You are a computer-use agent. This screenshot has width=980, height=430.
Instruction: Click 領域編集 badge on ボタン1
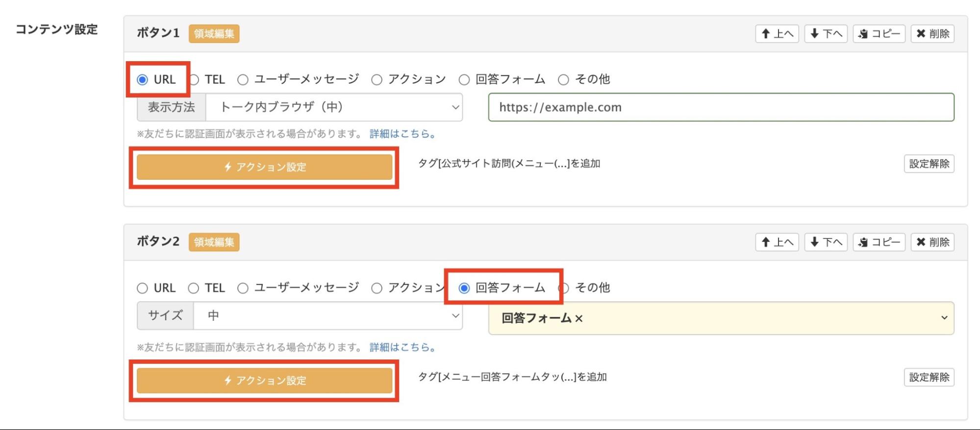214,34
